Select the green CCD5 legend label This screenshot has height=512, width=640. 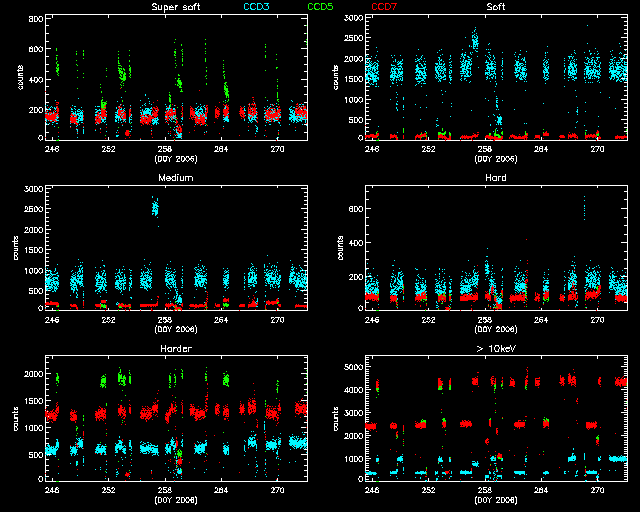pyautogui.click(x=320, y=7)
